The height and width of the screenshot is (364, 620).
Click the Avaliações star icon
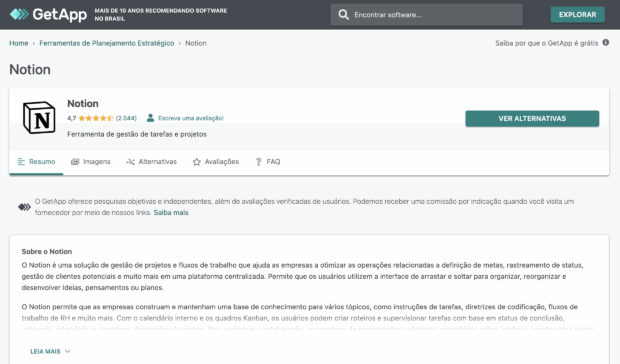(197, 162)
